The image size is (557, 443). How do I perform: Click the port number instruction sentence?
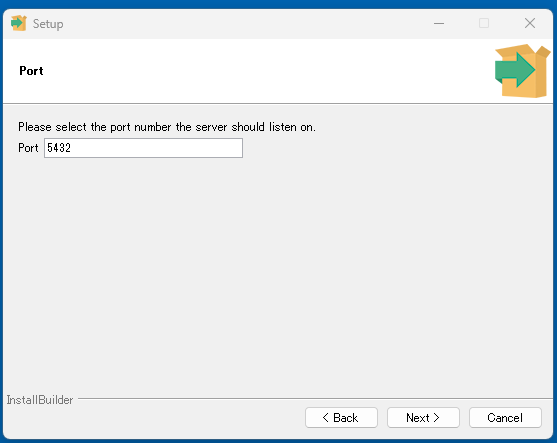pyautogui.click(x=167, y=127)
